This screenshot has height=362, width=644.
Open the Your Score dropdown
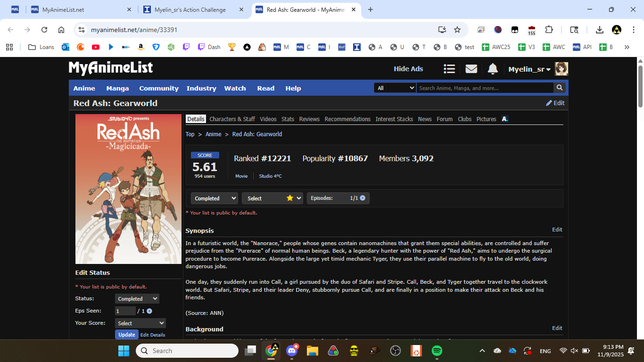pos(140,323)
